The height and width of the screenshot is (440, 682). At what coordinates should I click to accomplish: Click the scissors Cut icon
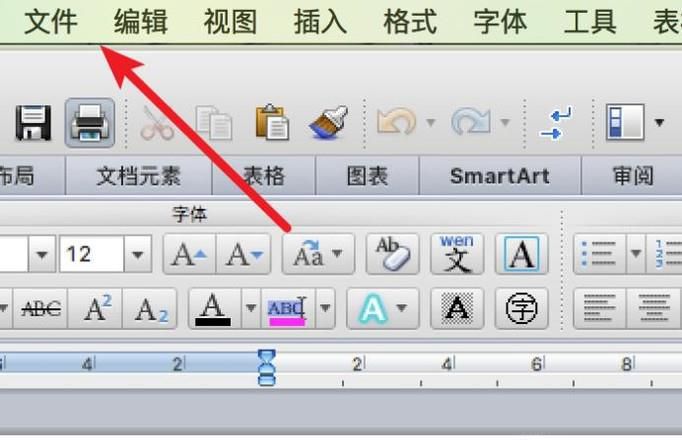pyautogui.click(x=156, y=123)
